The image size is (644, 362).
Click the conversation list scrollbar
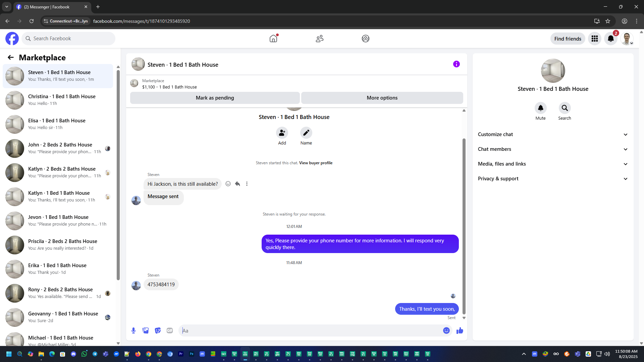pos(118,174)
